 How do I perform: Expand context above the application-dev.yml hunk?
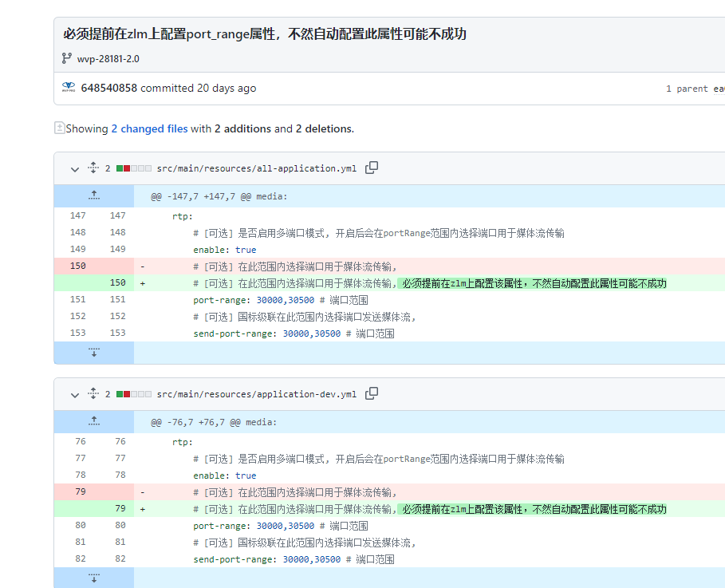[x=93, y=421]
